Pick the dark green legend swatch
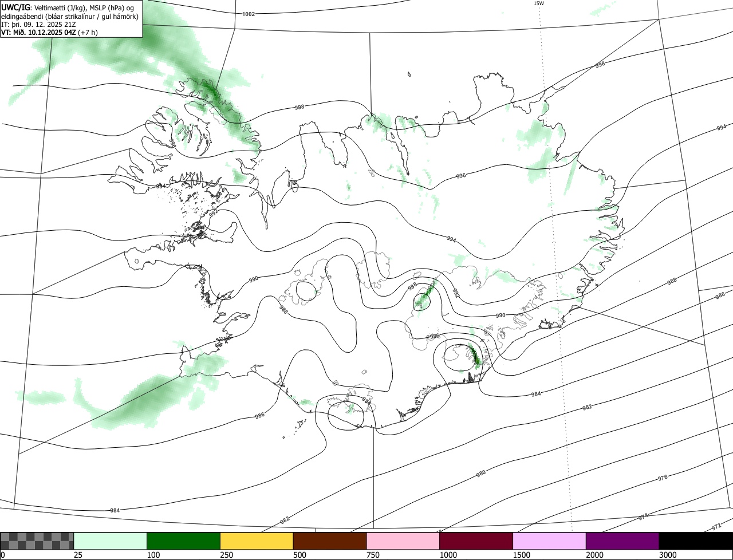733x560 pixels. click(x=184, y=541)
